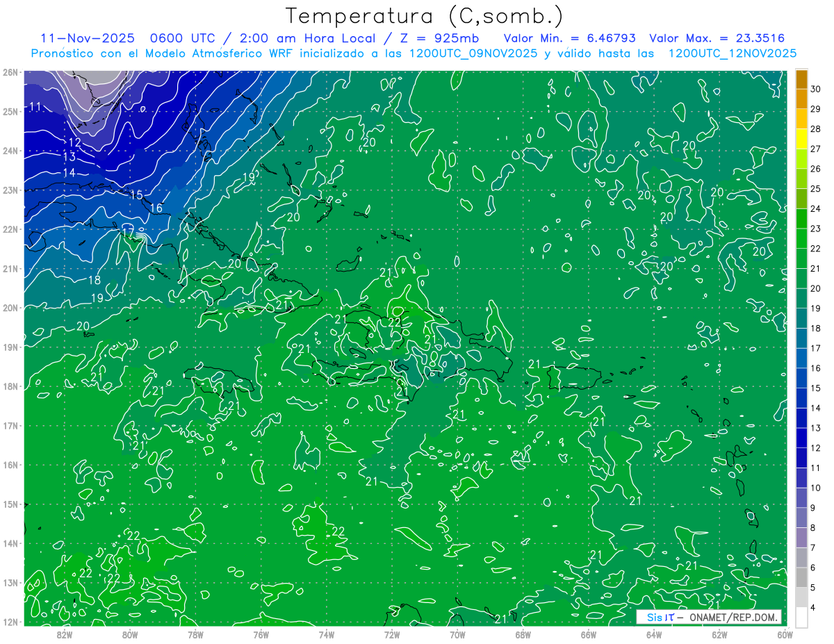Select the pressure level "Z = 925mb"
This screenshot has height=644, width=834.
[439, 38]
